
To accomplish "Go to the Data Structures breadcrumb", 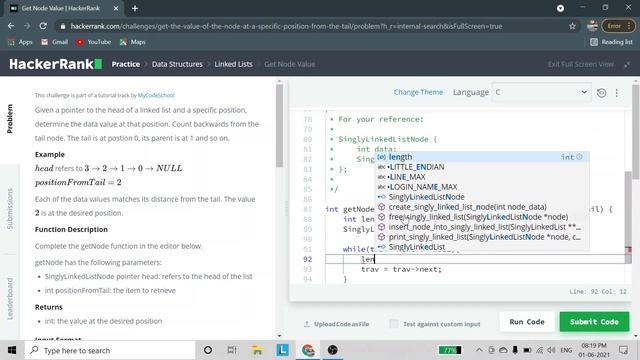I will click(x=177, y=64).
